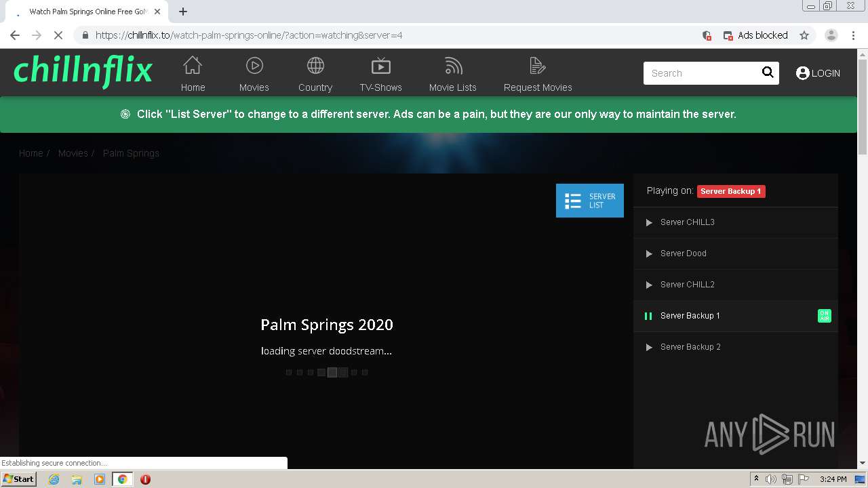Bookmark this page with star icon
868x488 pixels.
pos(804,35)
